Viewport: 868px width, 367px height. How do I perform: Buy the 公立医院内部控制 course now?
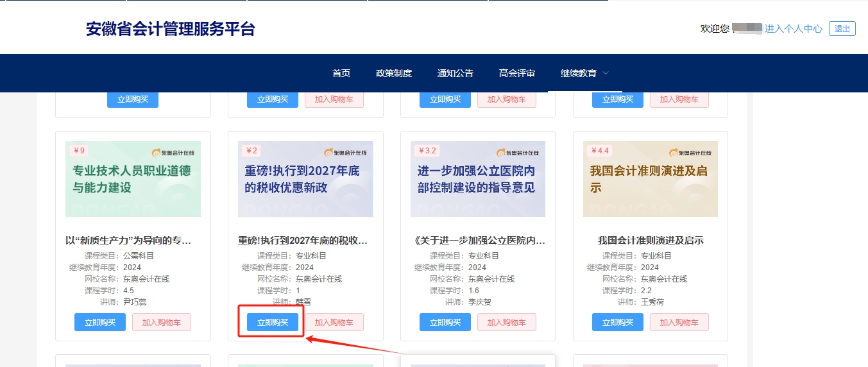445,322
